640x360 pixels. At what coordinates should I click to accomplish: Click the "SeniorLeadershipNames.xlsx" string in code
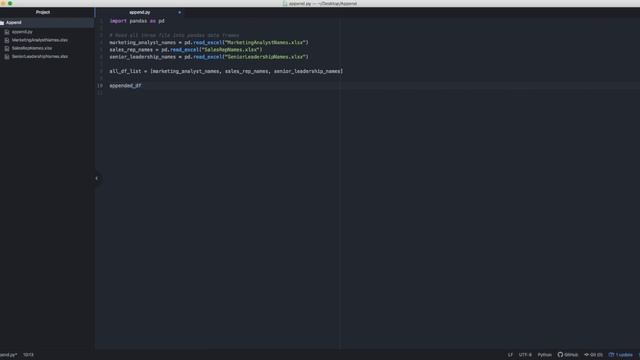tap(265, 57)
